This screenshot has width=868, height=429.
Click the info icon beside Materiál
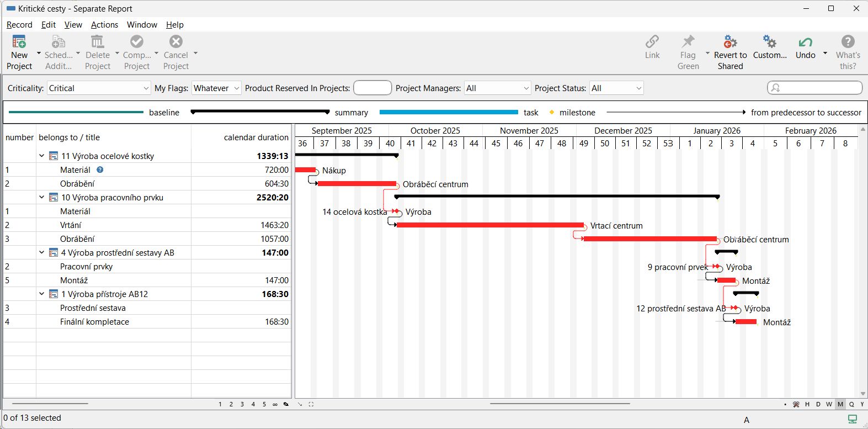point(100,170)
